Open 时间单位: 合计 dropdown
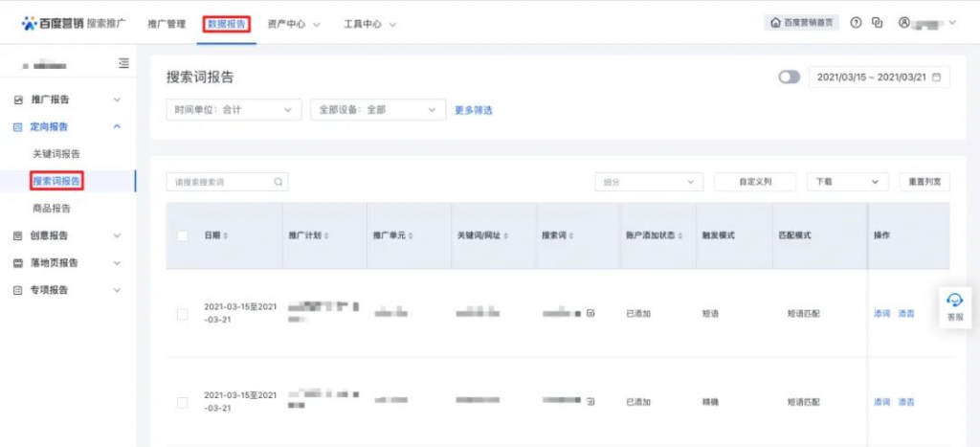 [x=234, y=109]
